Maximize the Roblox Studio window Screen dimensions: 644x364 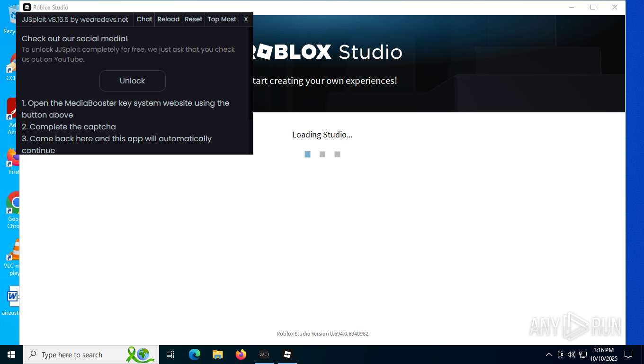point(593,7)
